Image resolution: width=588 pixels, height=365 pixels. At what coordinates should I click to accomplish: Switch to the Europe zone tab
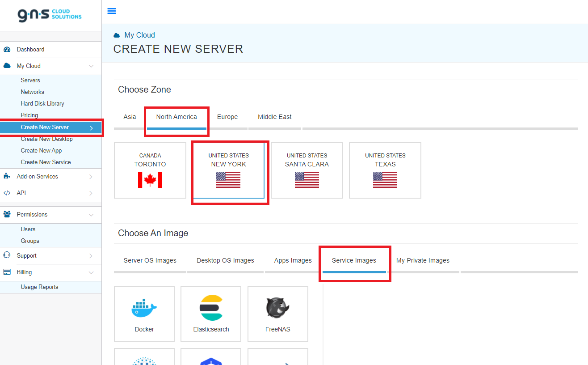click(x=227, y=117)
